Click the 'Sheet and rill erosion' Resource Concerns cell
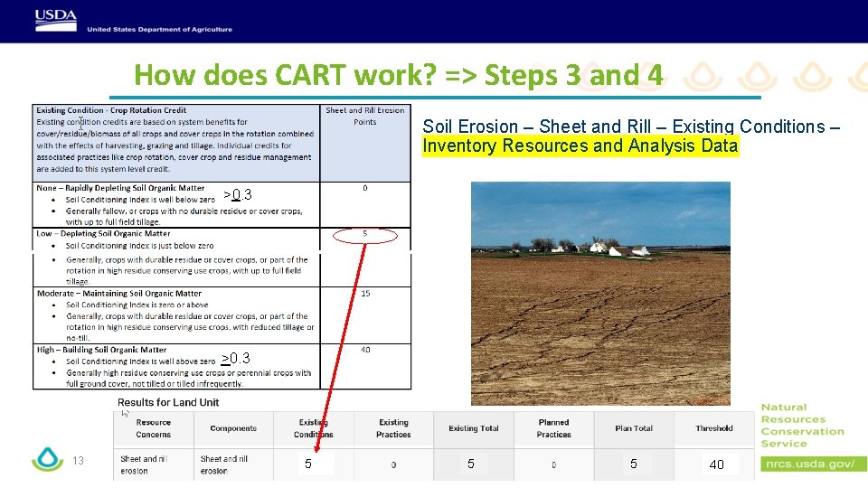This screenshot has width=868, height=488. 154,465
